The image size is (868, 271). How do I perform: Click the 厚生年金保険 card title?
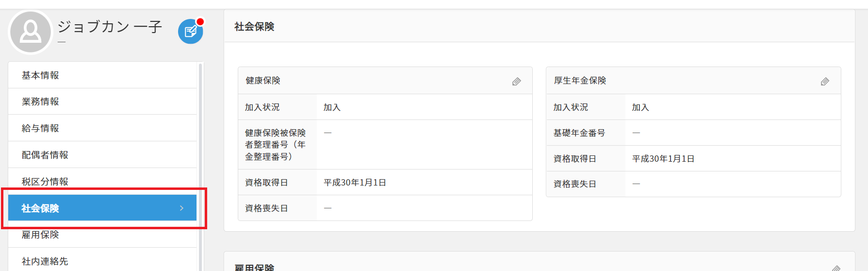click(580, 81)
